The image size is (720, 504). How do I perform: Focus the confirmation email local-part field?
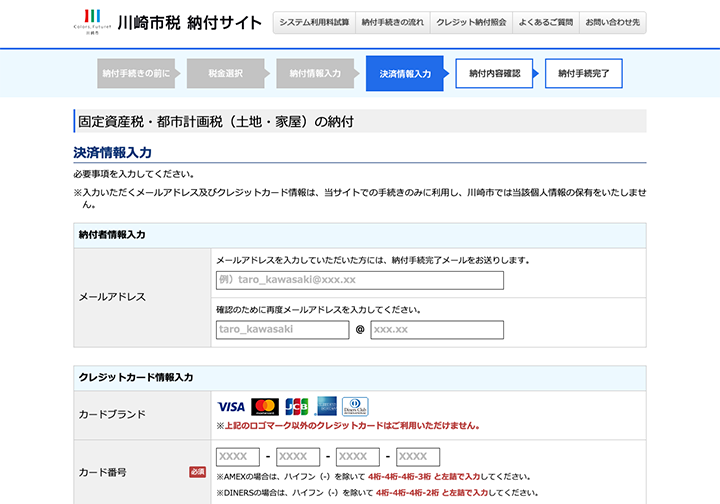coord(282,330)
